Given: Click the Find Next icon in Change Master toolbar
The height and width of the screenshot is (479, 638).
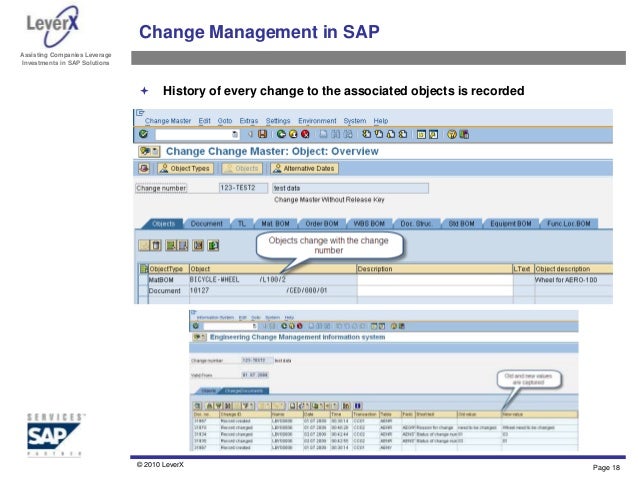Looking at the screenshot, I should point(348,134).
